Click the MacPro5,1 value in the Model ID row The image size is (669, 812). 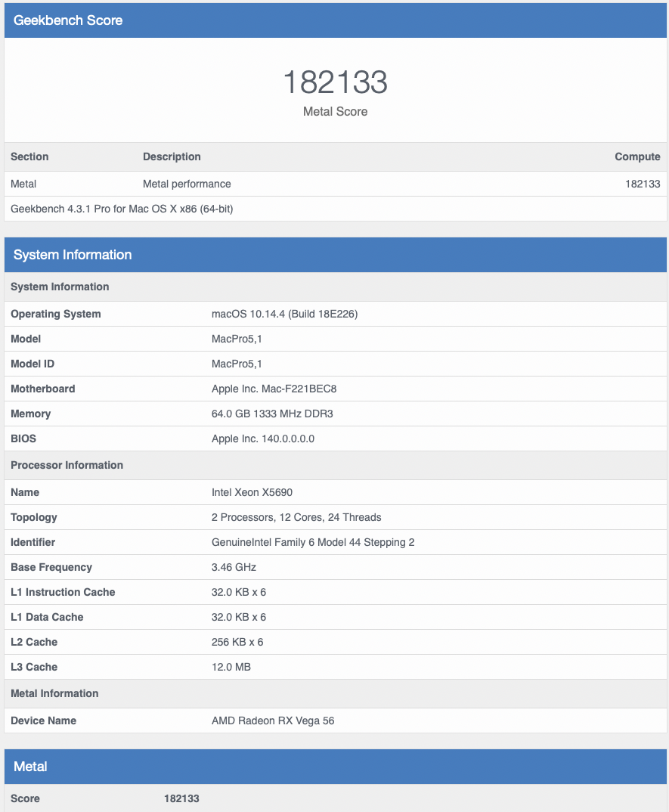(237, 364)
